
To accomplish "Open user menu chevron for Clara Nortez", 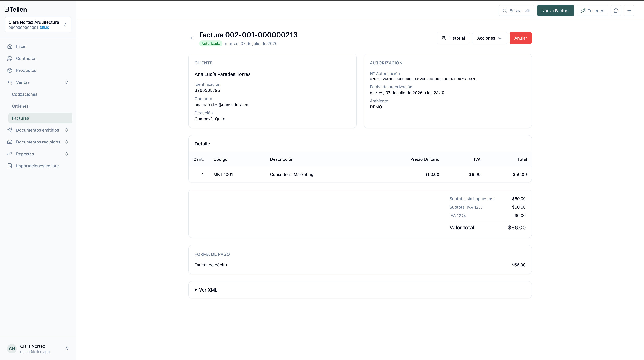I will click(x=67, y=349).
